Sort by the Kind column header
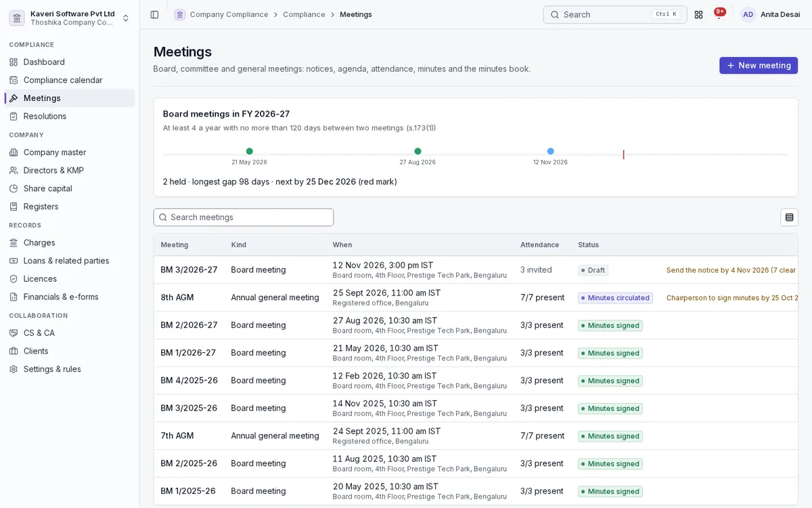The height and width of the screenshot is (508, 812). [x=239, y=245]
